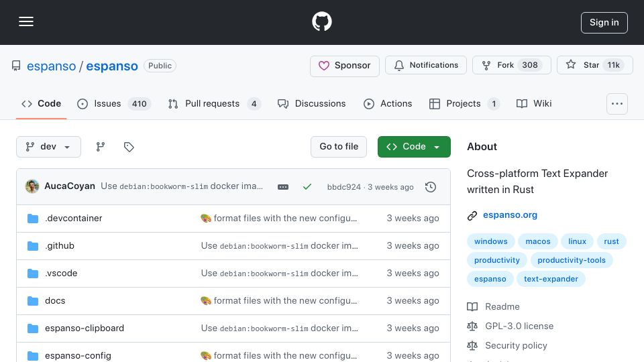Open the .github row commit message
The width and height of the screenshot is (644, 362).
pos(279,246)
